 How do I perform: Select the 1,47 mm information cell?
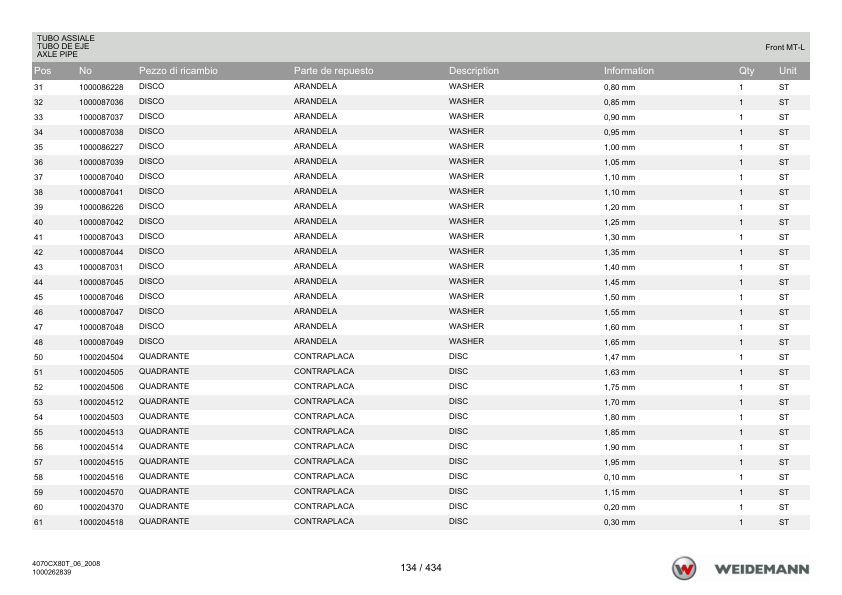[619, 357]
